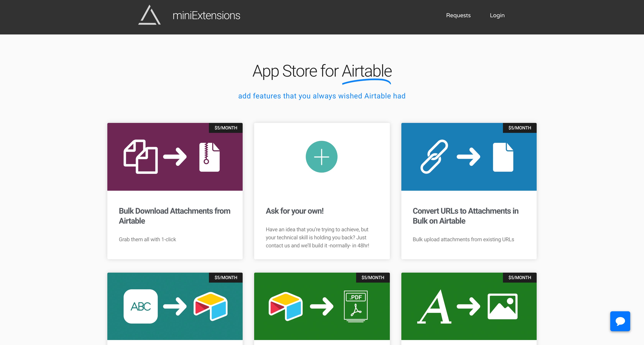The image size is (644, 345).
Task: Click 'add features that you always wished' tagline
Action: pyautogui.click(x=322, y=96)
